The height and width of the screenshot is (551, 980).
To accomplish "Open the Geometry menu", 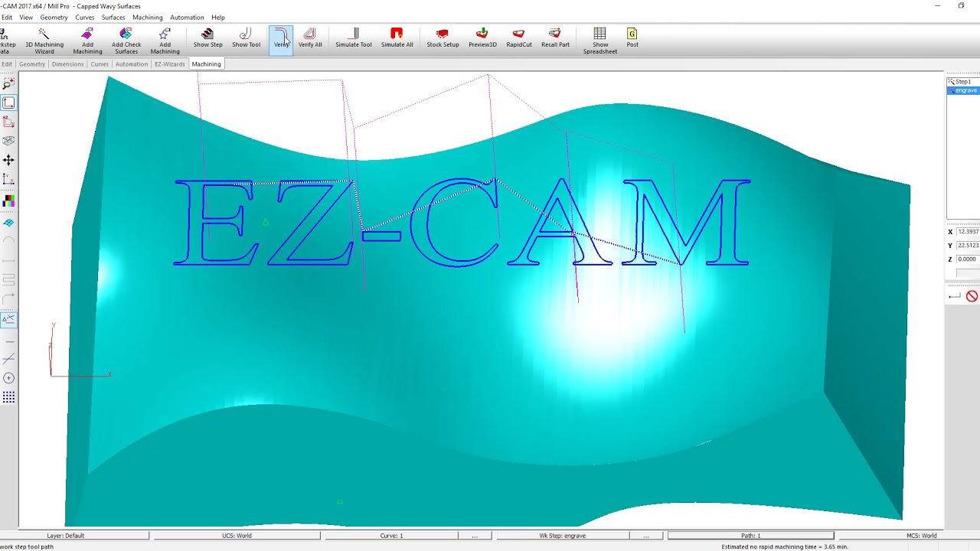I will click(x=54, y=18).
